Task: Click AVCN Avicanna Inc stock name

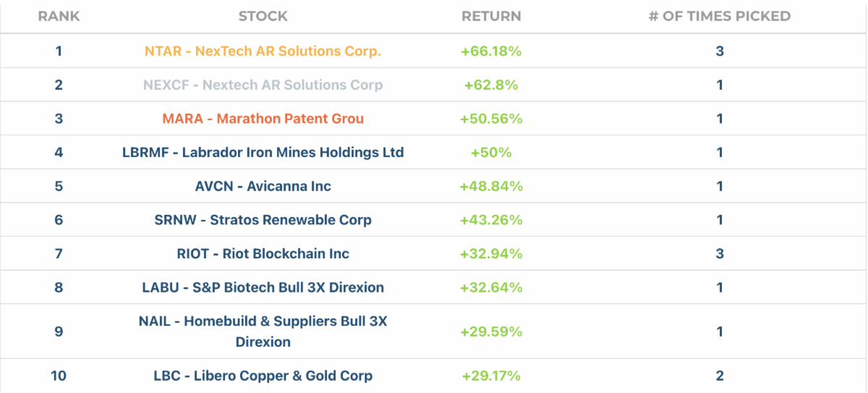Action: 263,186
